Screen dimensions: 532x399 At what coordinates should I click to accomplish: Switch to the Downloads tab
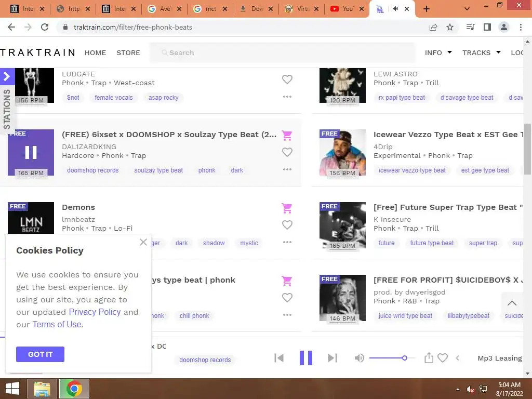tap(256, 9)
